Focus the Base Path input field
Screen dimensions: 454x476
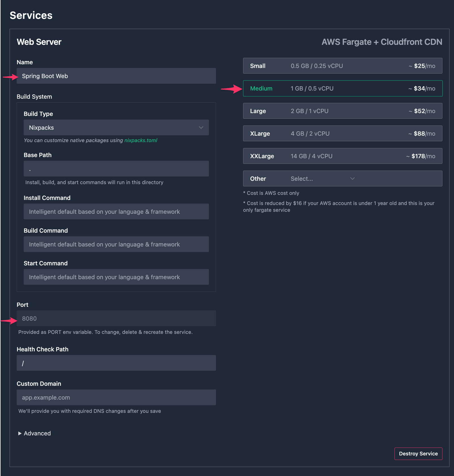[x=116, y=169]
